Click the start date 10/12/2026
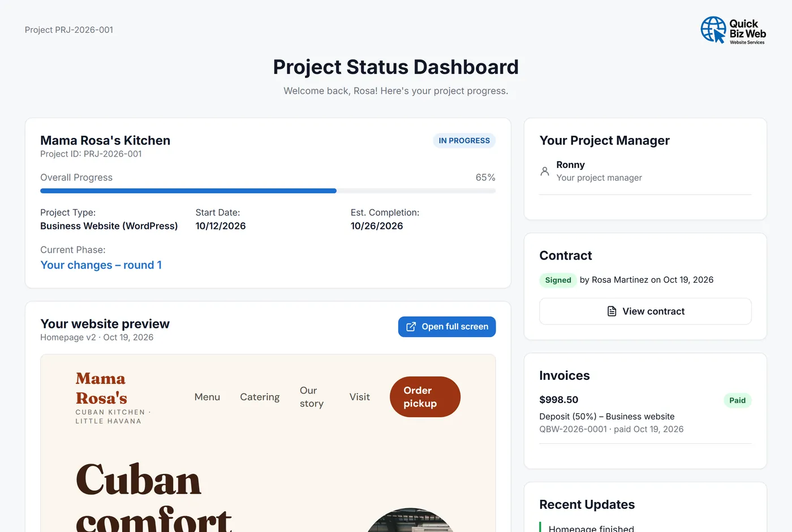Image resolution: width=792 pixels, height=532 pixels. point(221,226)
